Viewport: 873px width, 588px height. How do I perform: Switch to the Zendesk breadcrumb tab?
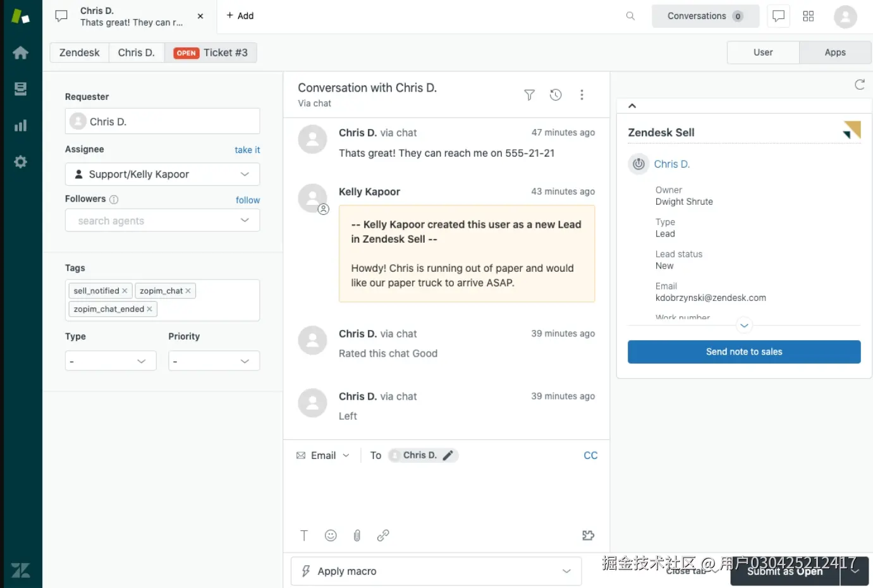(x=80, y=52)
